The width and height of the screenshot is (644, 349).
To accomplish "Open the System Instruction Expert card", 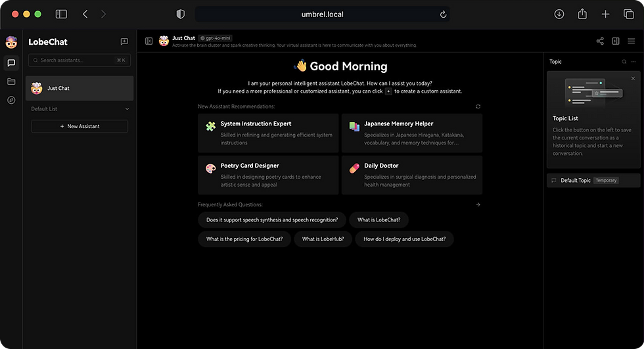I will coord(268,133).
